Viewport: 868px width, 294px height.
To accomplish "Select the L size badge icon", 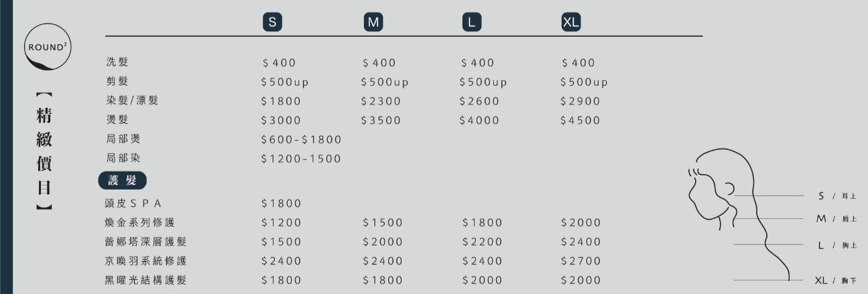I will [472, 22].
